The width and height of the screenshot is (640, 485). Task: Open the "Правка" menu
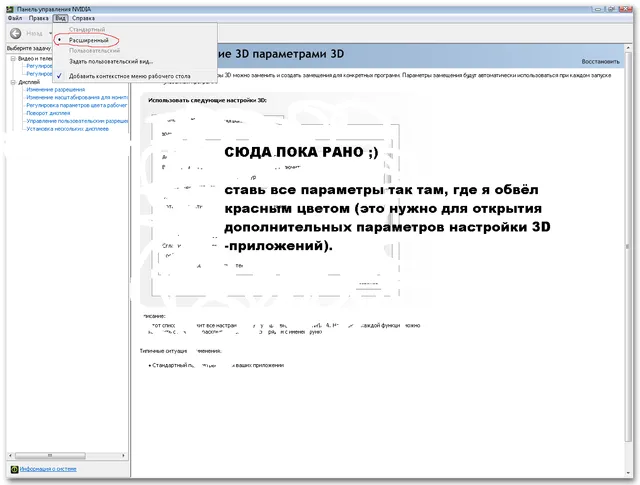coord(38,18)
